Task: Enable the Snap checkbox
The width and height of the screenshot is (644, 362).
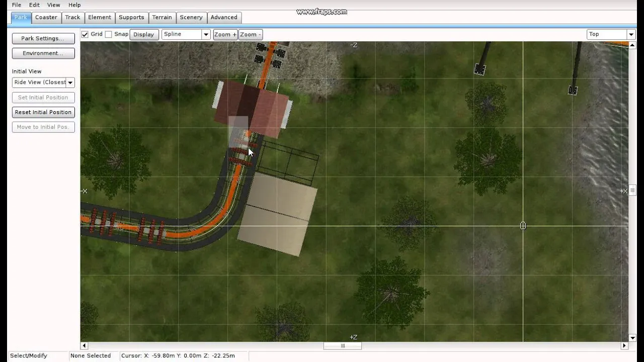Action: (x=108, y=34)
